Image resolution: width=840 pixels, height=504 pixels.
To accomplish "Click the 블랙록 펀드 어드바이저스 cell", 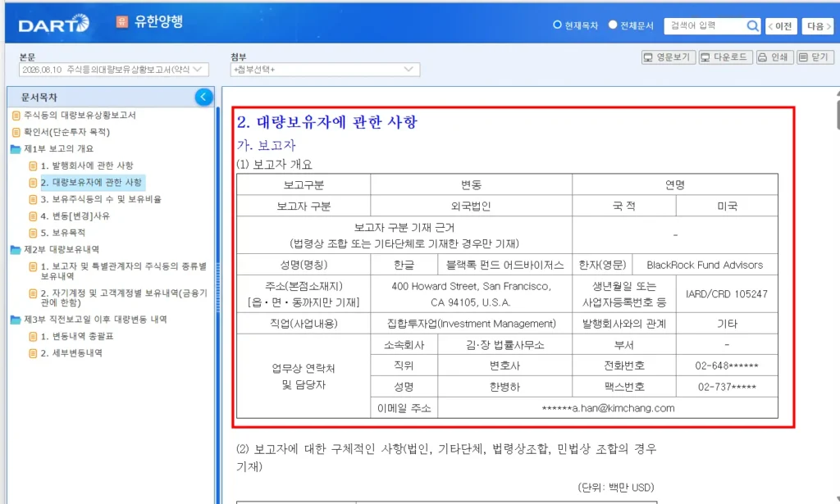I will 504,265.
